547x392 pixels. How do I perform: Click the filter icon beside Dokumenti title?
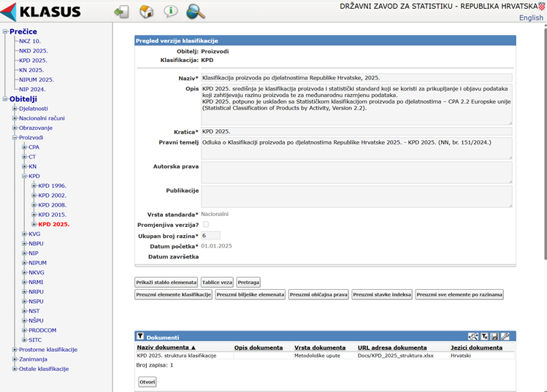141,337
